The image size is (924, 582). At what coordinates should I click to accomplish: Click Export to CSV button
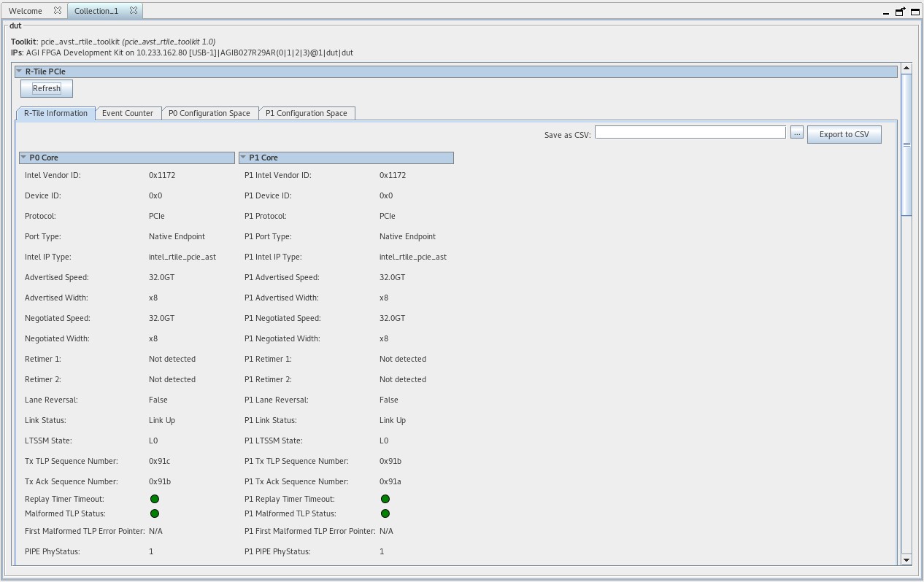coord(844,134)
